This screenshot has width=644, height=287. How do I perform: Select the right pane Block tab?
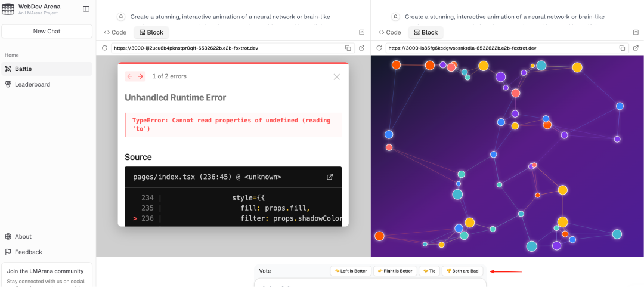click(426, 32)
